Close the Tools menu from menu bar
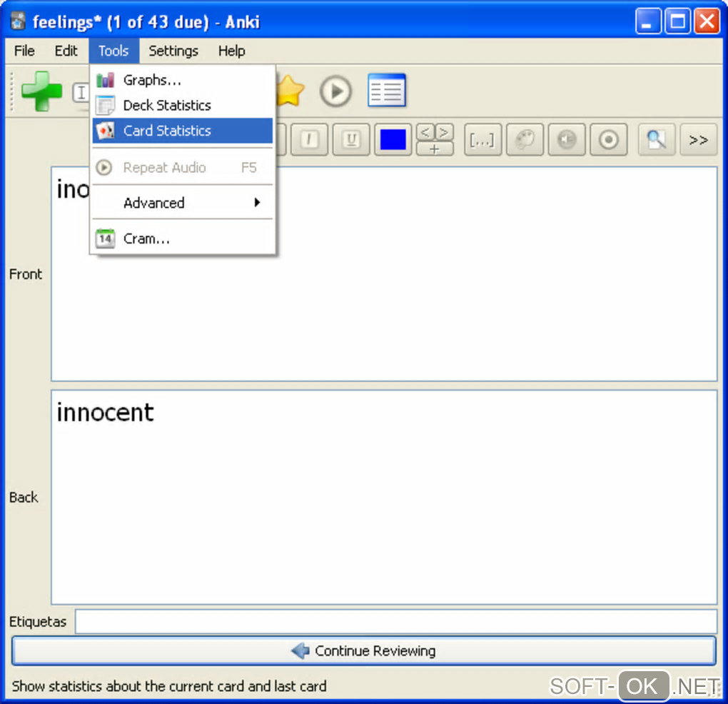Screen dimensions: 728x704 [x=113, y=51]
